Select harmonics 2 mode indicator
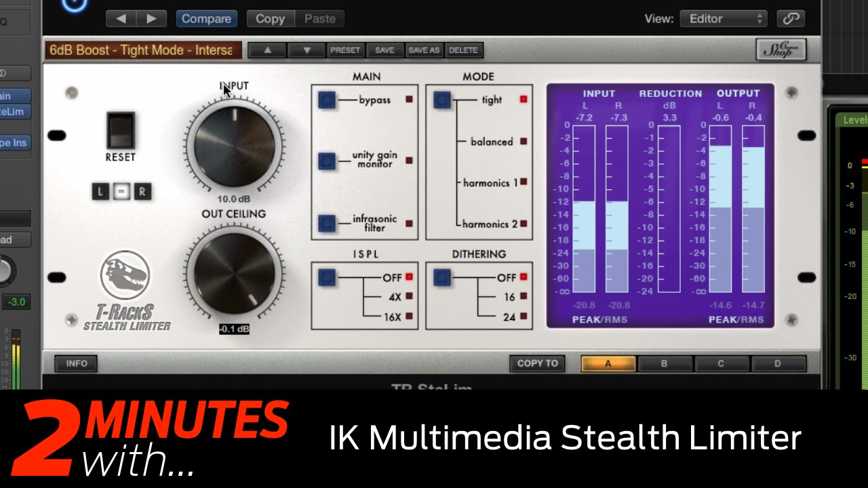 click(524, 224)
